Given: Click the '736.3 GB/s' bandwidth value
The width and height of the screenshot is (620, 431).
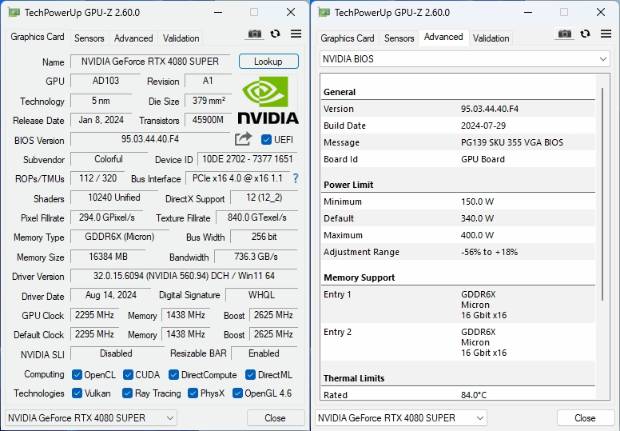Looking at the screenshot, I should coord(256,257).
